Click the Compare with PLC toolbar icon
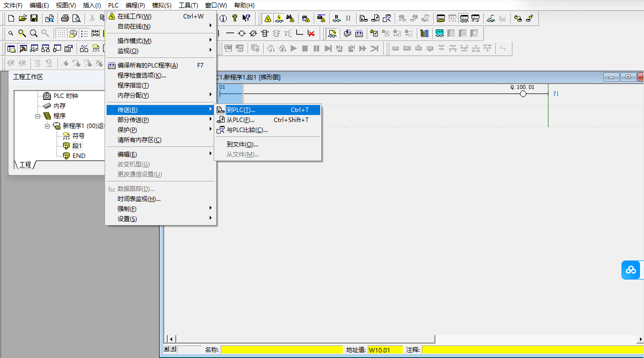 386,18
